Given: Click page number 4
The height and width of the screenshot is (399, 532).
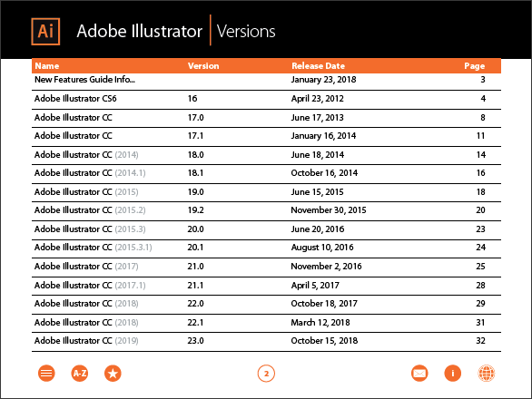Looking at the screenshot, I should [483, 99].
